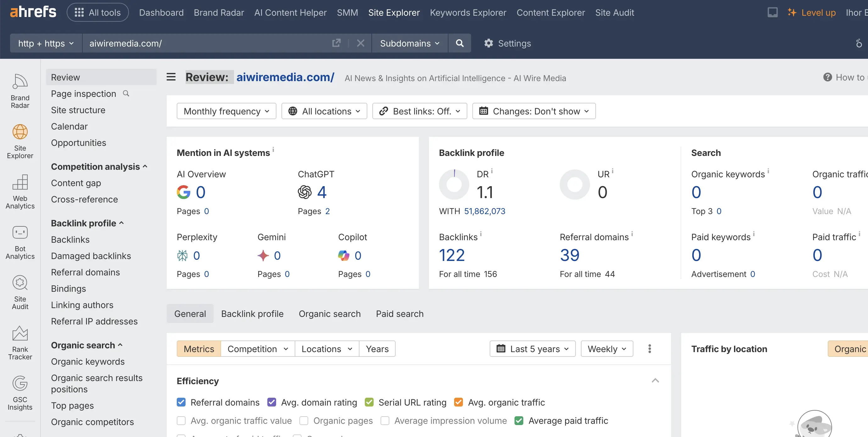
Task: Enable the Organic pages checkbox
Action: 303,420
